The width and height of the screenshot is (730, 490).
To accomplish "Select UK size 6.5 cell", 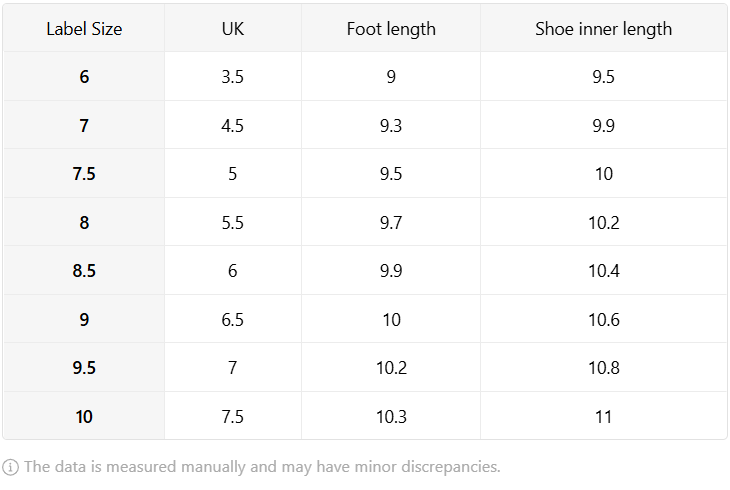I will tap(233, 320).
